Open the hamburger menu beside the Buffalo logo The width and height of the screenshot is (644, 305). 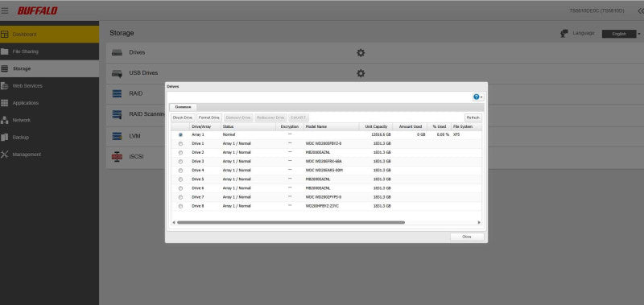[x=5, y=10]
